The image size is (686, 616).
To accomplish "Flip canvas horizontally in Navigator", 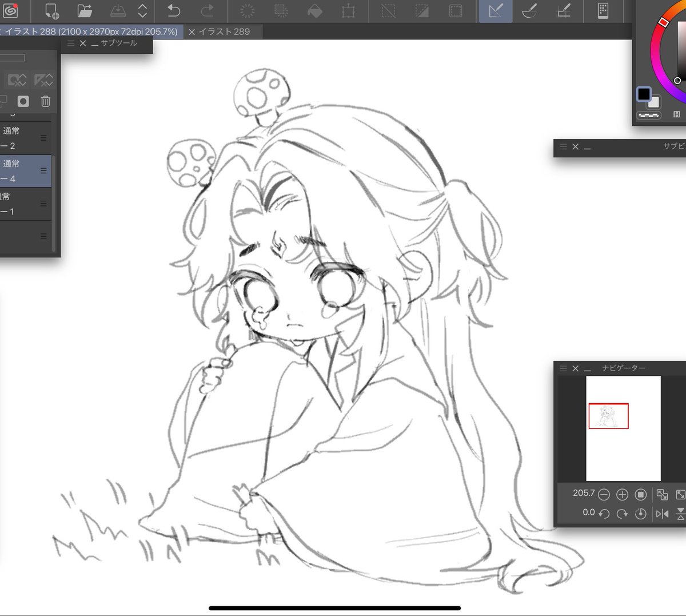I will click(x=662, y=514).
